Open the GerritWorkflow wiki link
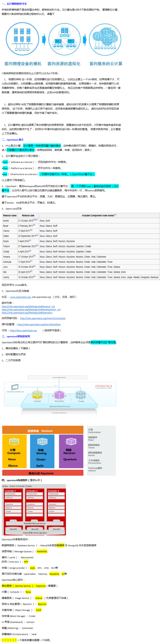 pyautogui.click(x=39, y=325)
